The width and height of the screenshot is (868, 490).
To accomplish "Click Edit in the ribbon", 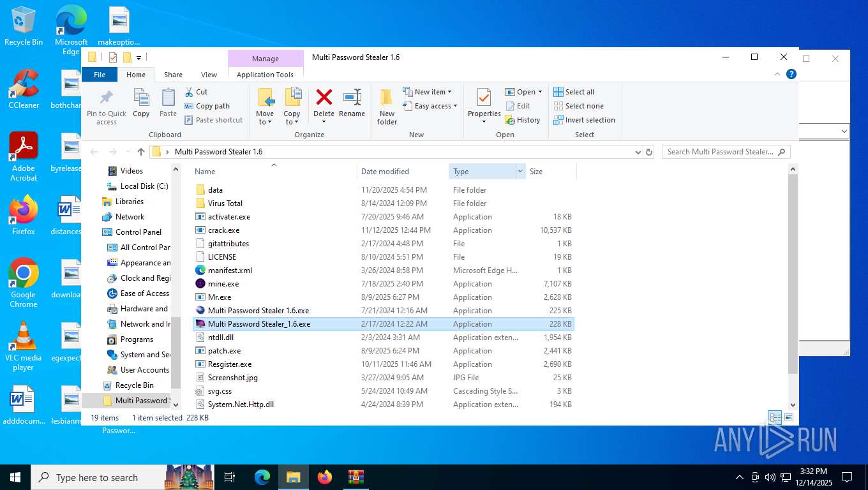I will [518, 106].
